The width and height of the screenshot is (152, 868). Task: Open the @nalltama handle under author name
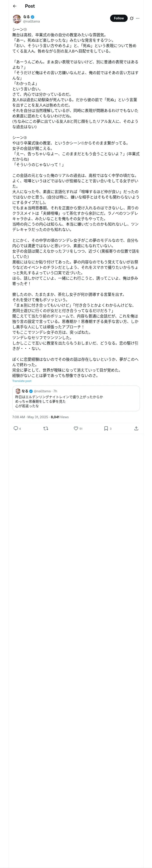[31, 21]
